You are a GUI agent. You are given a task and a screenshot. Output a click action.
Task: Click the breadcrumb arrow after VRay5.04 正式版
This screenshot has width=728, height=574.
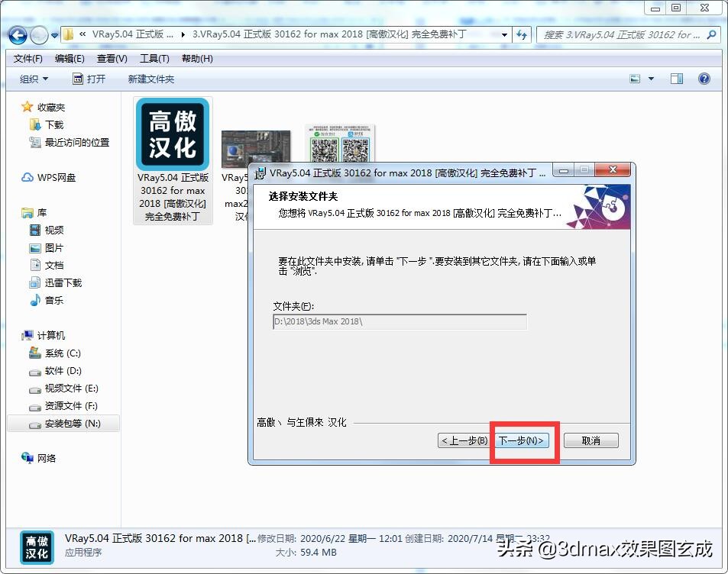[x=183, y=35]
